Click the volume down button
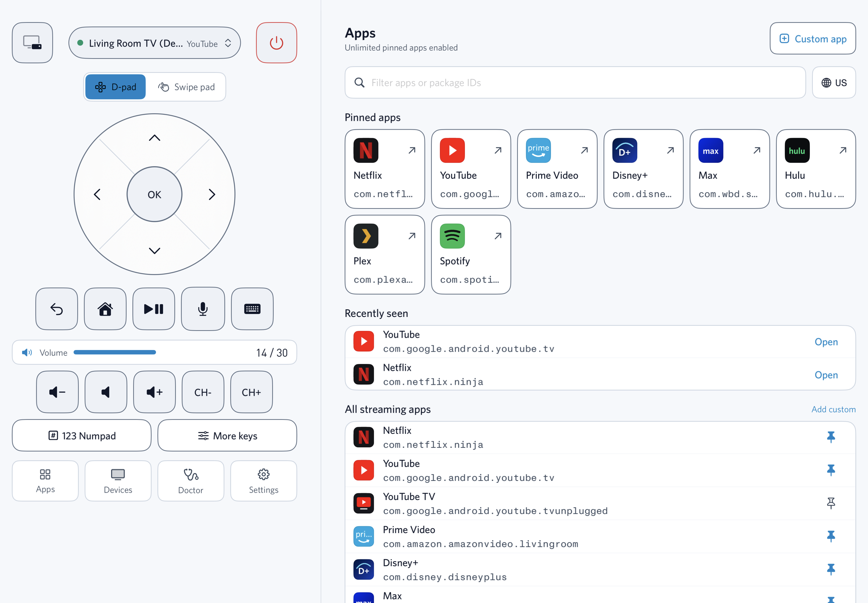The width and height of the screenshot is (868, 603). coord(57,392)
